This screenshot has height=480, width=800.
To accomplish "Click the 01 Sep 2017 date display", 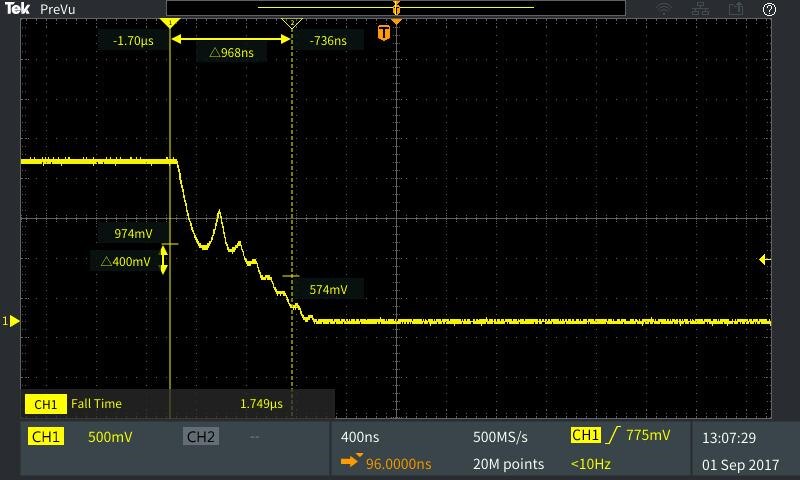I will coord(740,465).
